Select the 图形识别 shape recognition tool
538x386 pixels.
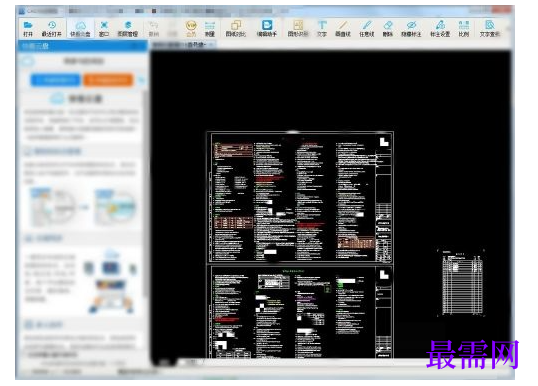[x=298, y=28]
